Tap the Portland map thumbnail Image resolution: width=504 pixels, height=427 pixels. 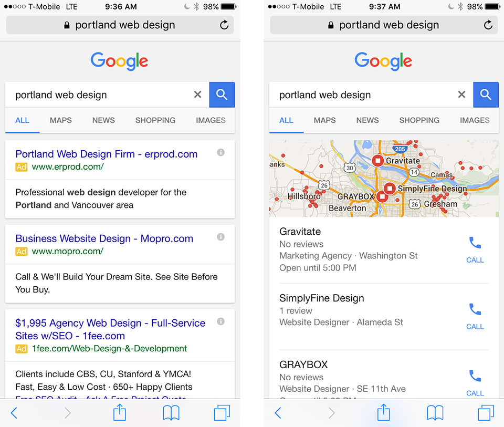click(x=384, y=179)
